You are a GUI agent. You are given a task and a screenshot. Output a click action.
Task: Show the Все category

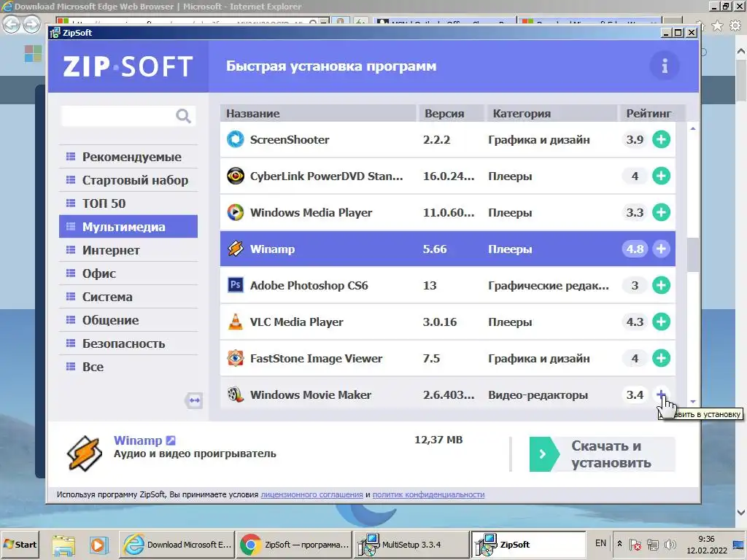(128, 367)
